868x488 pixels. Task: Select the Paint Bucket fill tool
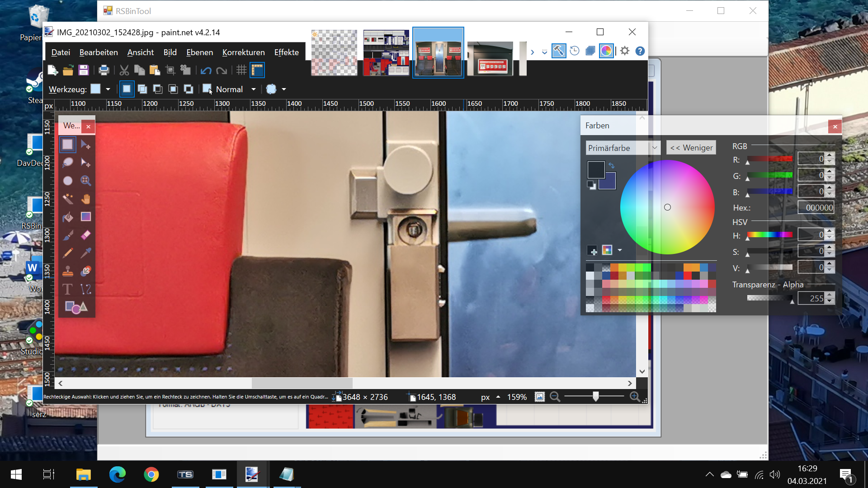[68, 217]
